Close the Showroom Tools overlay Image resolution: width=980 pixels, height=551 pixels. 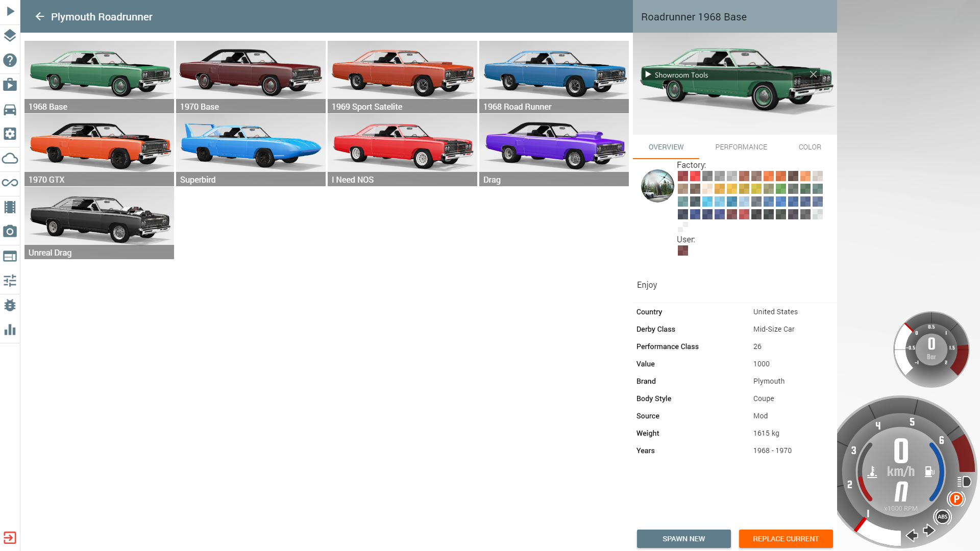pyautogui.click(x=813, y=74)
